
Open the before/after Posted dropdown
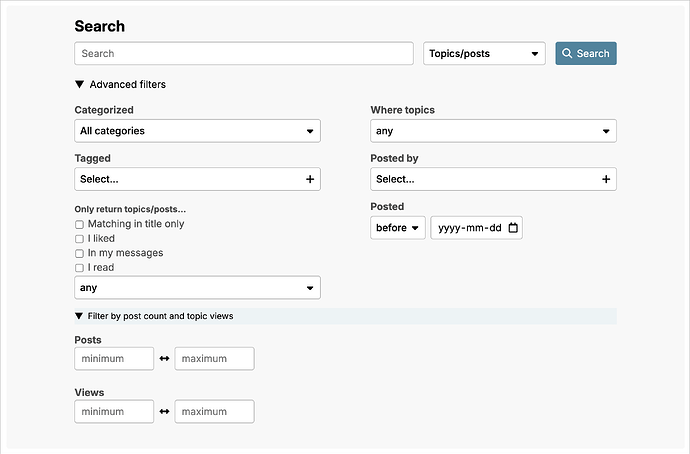point(398,227)
